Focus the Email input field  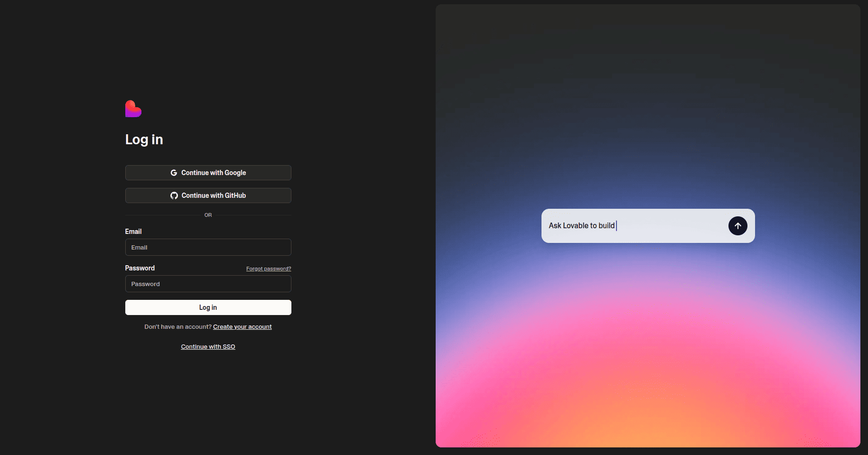tap(208, 247)
